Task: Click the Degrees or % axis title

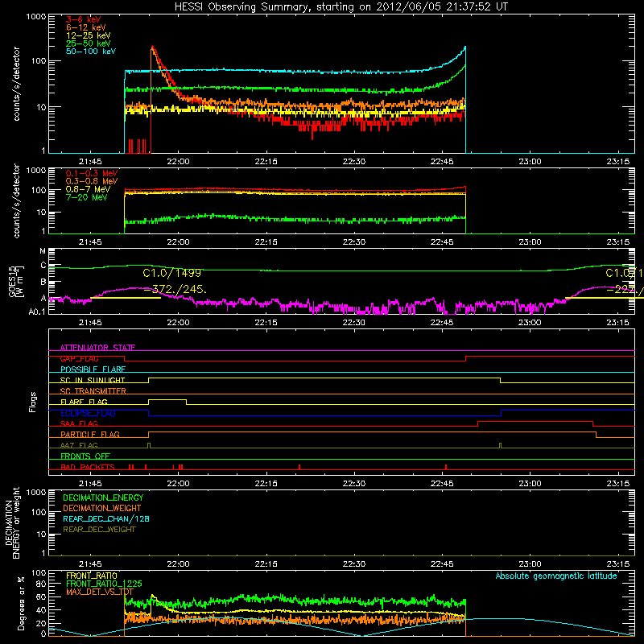Action: click(x=21, y=604)
